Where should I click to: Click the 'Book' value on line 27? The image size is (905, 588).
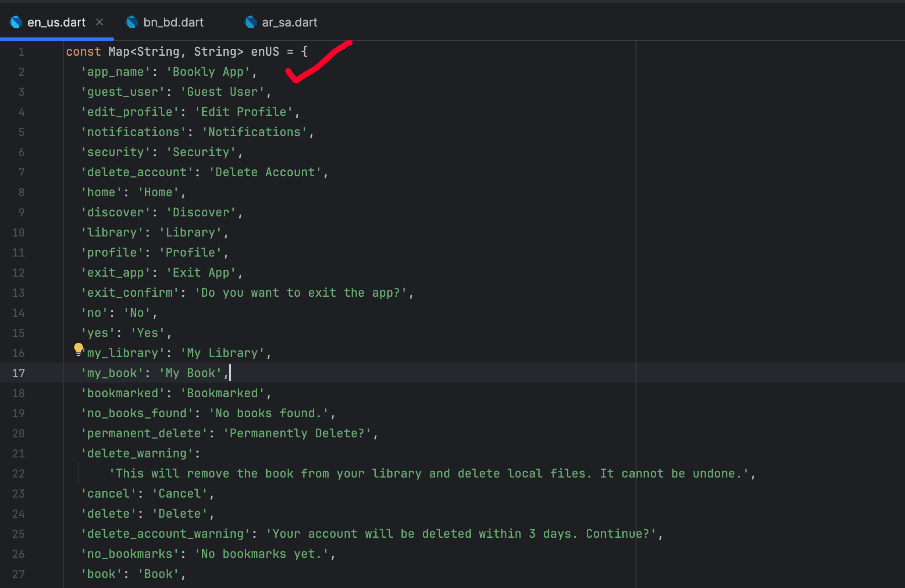(x=158, y=574)
